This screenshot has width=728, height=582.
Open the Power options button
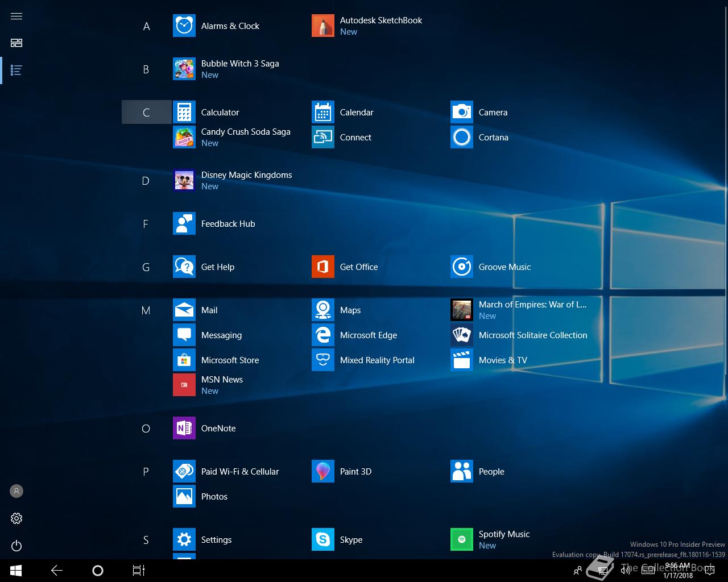pos(16,546)
